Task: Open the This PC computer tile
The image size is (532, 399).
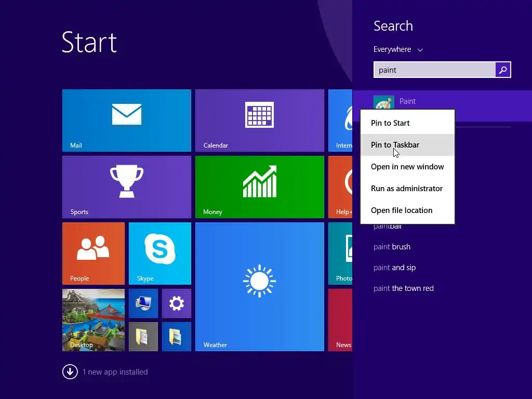Action: pos(143,303)
